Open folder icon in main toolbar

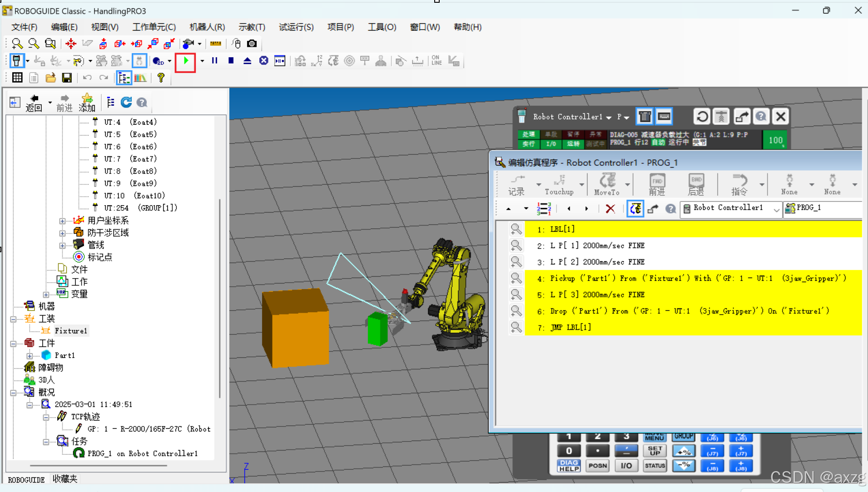coord(50,78)
